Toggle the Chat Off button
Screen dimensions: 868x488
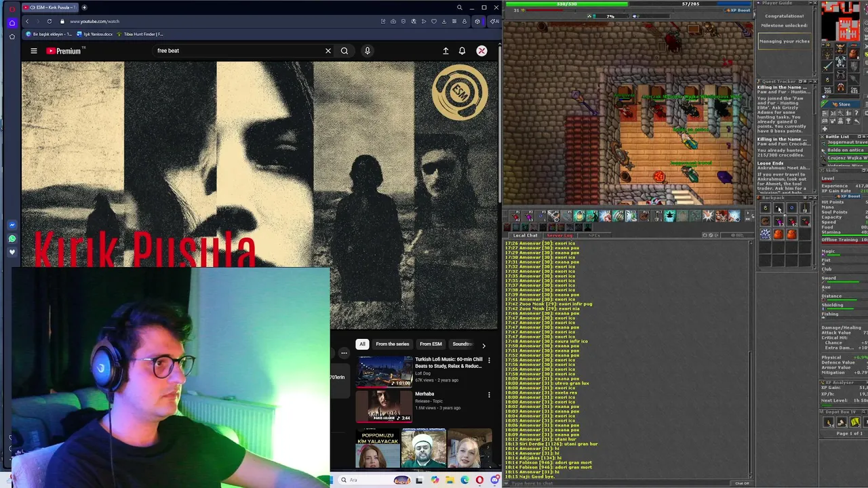pyautogui.click(x=742, y=483)
